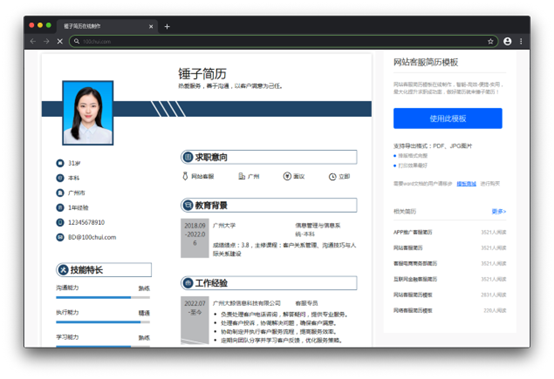Click the experience icon beside 1年经验
554x379 pixels.
click(60, 208)
